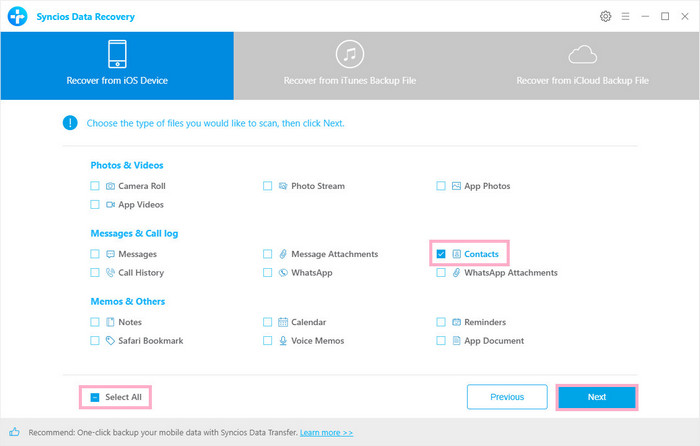Click the WhatsApp logo icon
Viewport: 700px width, 446px height.
283,273
